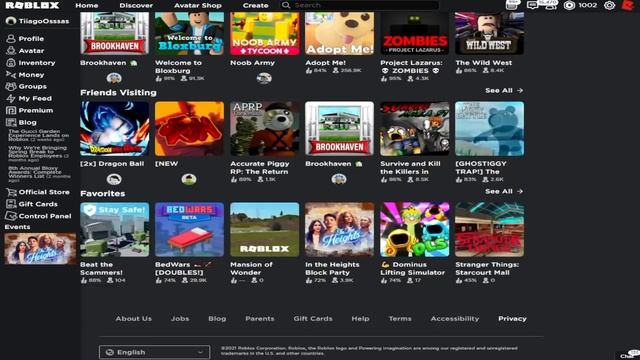The image size is (640, 360).
Task: Click the Gucci Garden Experience blog post
Action: [x=39, y=136]
